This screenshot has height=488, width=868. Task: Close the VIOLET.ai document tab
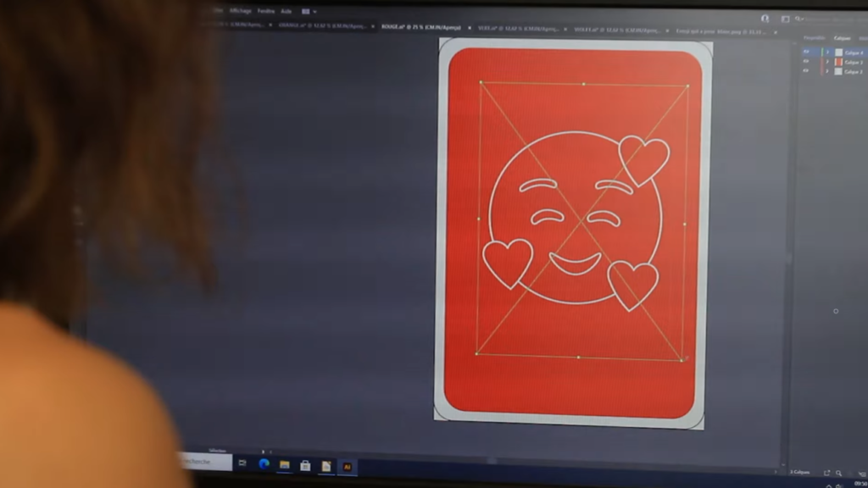tap(667, 30)
